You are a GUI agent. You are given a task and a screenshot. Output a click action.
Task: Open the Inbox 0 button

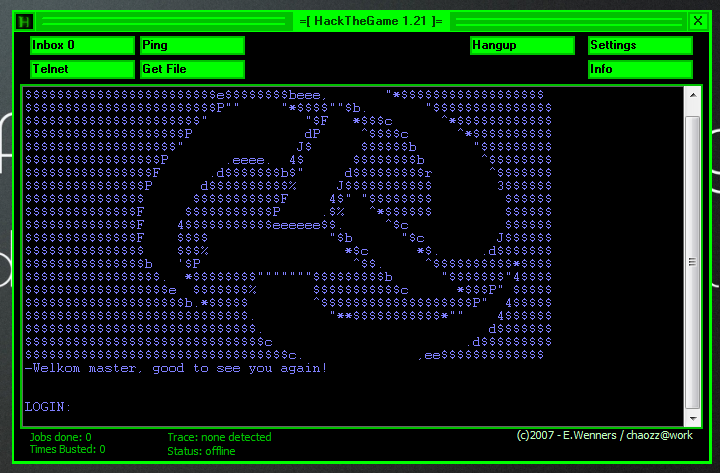(x=82, y=45)
